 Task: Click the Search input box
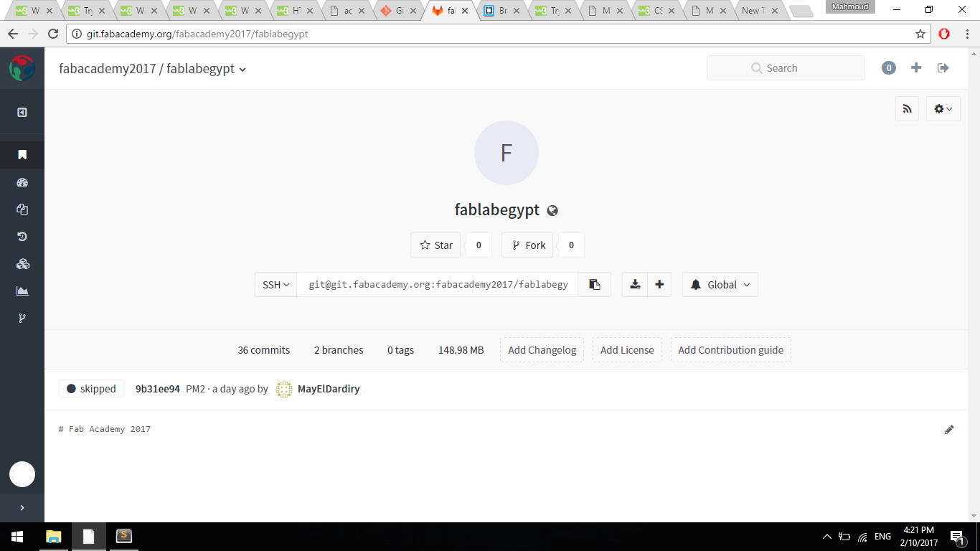click(786, 68)
